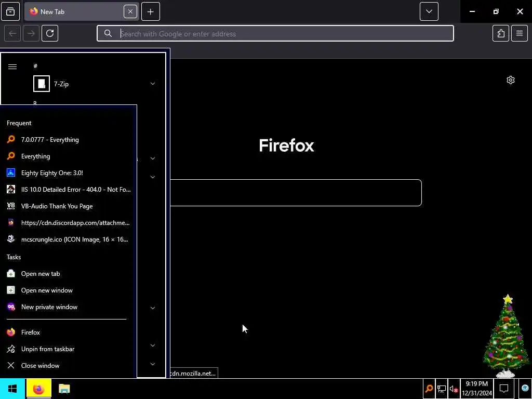This screenshot has width=532, height=399.
Task: Open Everything search tray icon
Action: click(429, 389)
